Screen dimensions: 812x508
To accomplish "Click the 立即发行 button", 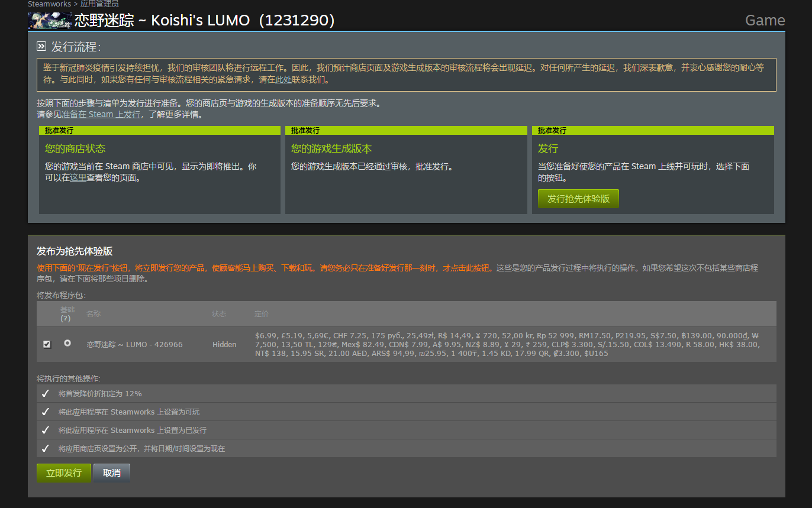I will point(64,473).
